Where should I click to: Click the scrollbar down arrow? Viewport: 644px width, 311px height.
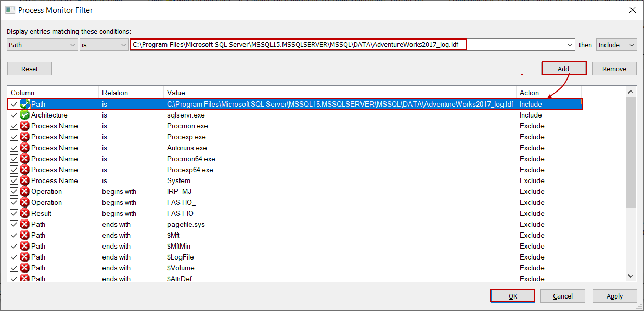630,276
